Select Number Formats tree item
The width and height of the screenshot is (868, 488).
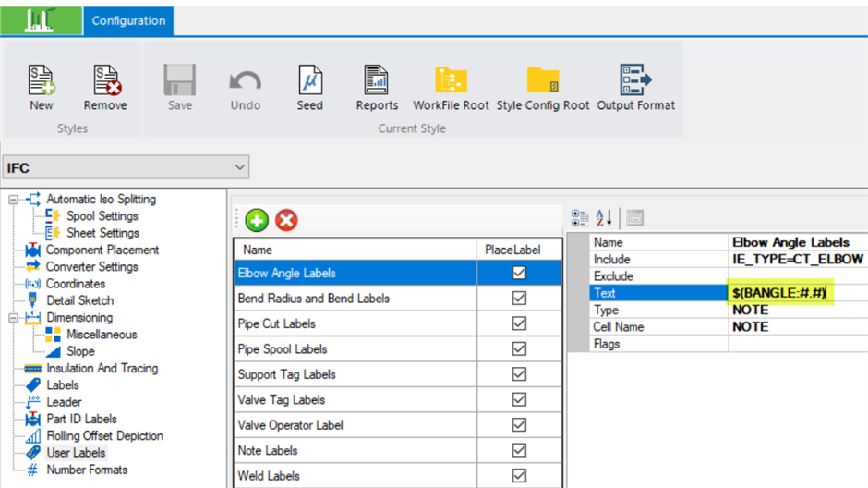[x=87, y=470]
